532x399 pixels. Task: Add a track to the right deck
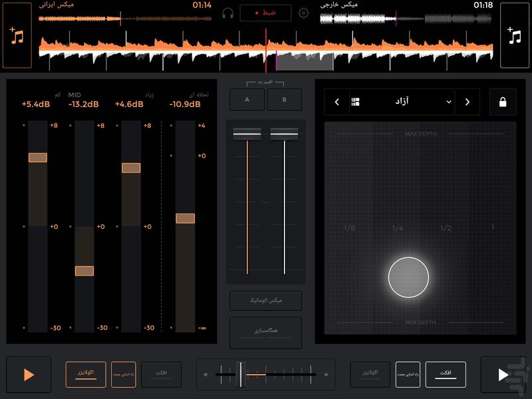tap(515, 35)
